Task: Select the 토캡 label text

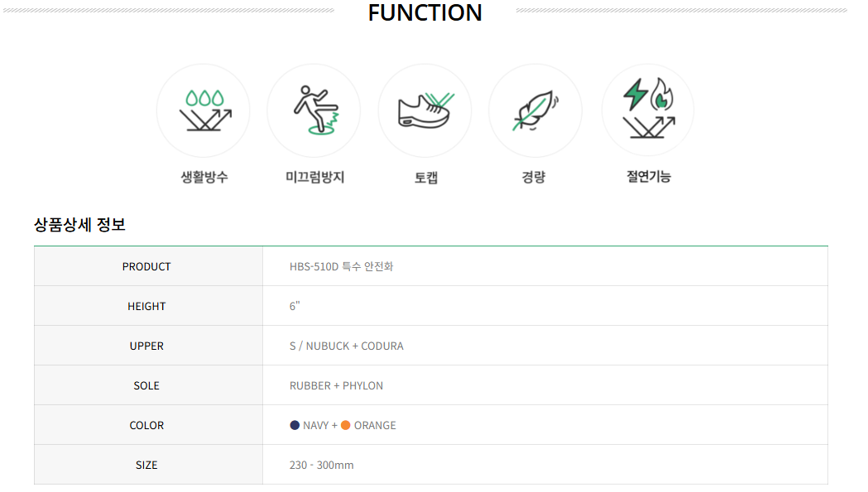Action: 426,178
